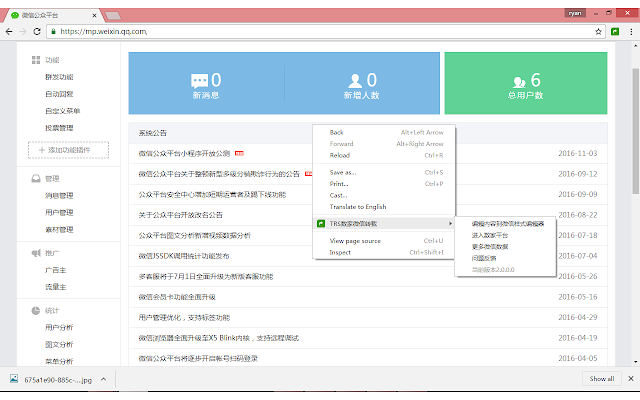Select 问题反馈 in the TRS submenu
The height and width of the screenshot is (400, 640).
[484, 258]
